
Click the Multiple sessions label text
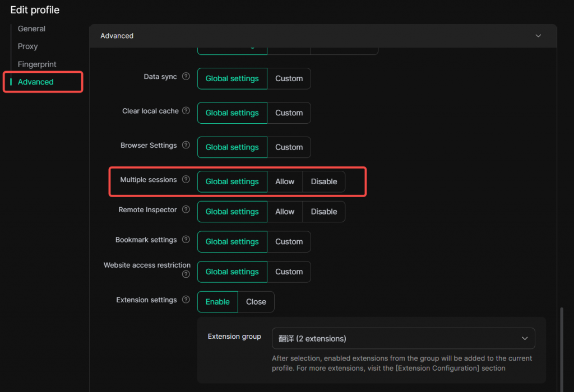tap(148, 180)
